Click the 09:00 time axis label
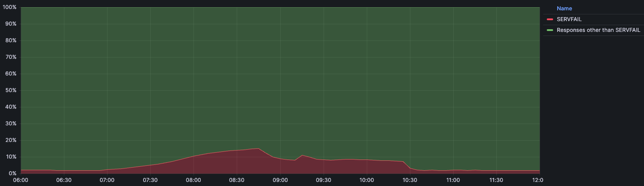Screen dimensions: 644x186 click(280, 180)
